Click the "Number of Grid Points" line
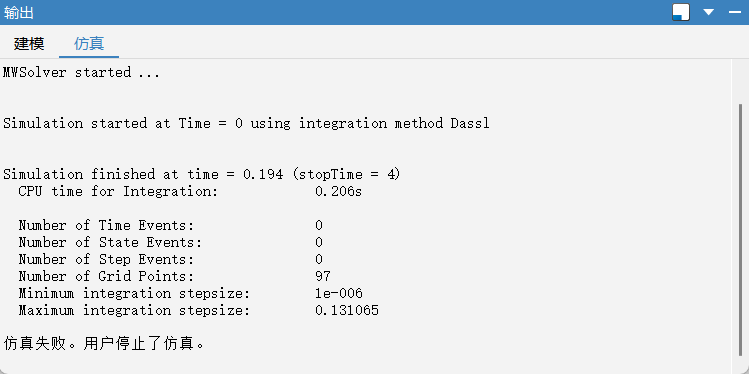This screenshot has width=750, height=374. point(175,276)
